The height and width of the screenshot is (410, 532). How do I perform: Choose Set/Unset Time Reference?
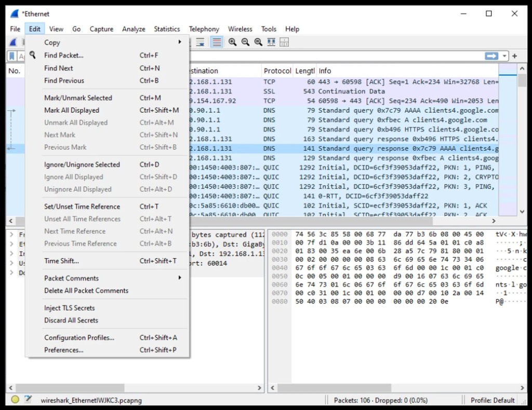pos(107,207)
